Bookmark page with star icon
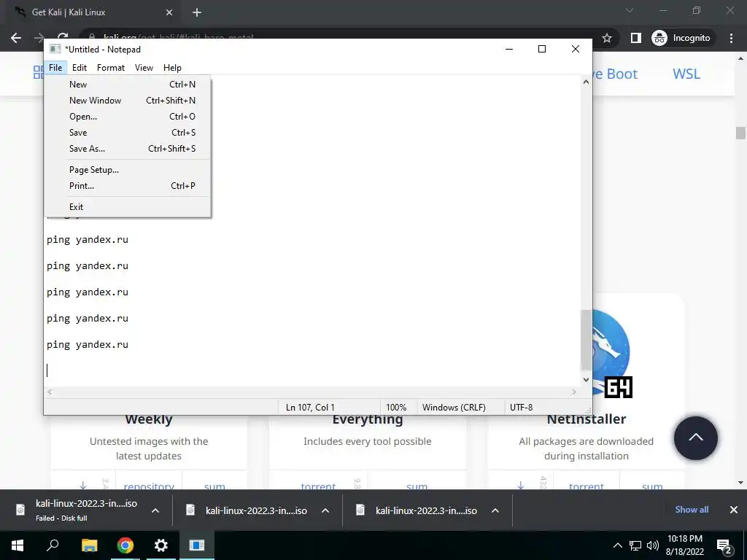747x560 pixels. tap(606, 38)
